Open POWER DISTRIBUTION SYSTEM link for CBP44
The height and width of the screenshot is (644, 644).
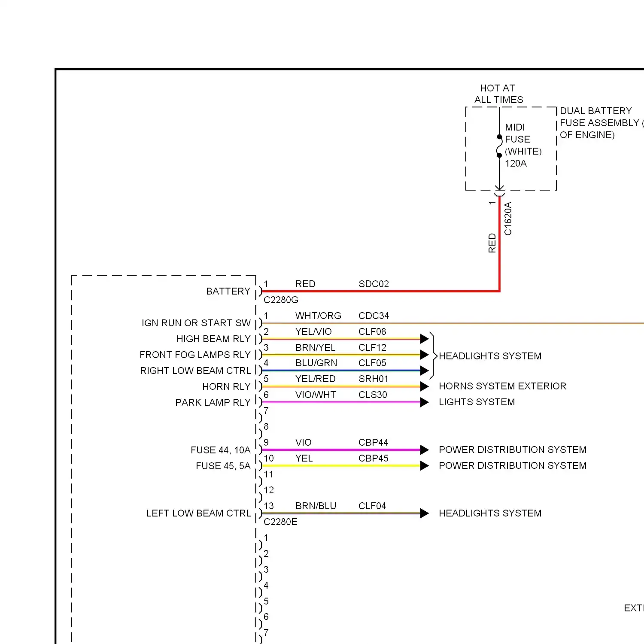[513, 450]
